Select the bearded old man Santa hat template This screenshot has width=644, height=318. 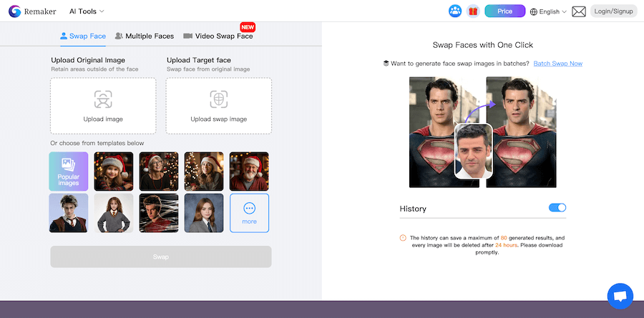(x=249, y=172)
